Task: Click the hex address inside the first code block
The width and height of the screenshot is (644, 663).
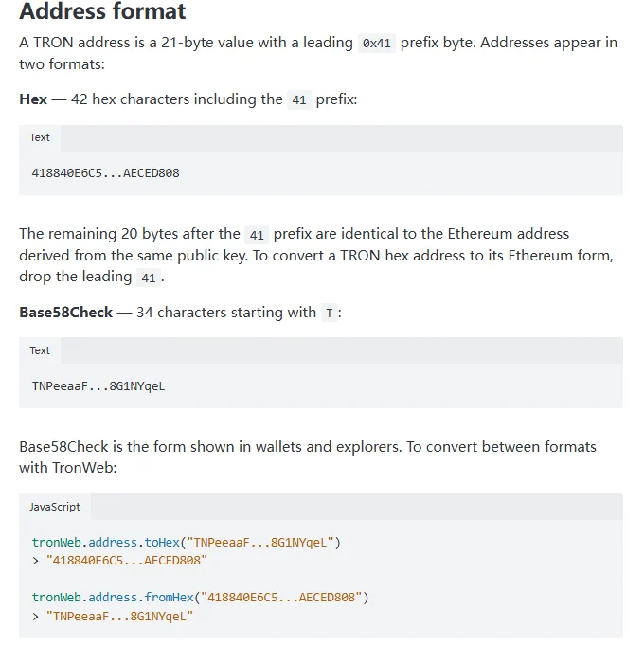Action: click(106, 173)
